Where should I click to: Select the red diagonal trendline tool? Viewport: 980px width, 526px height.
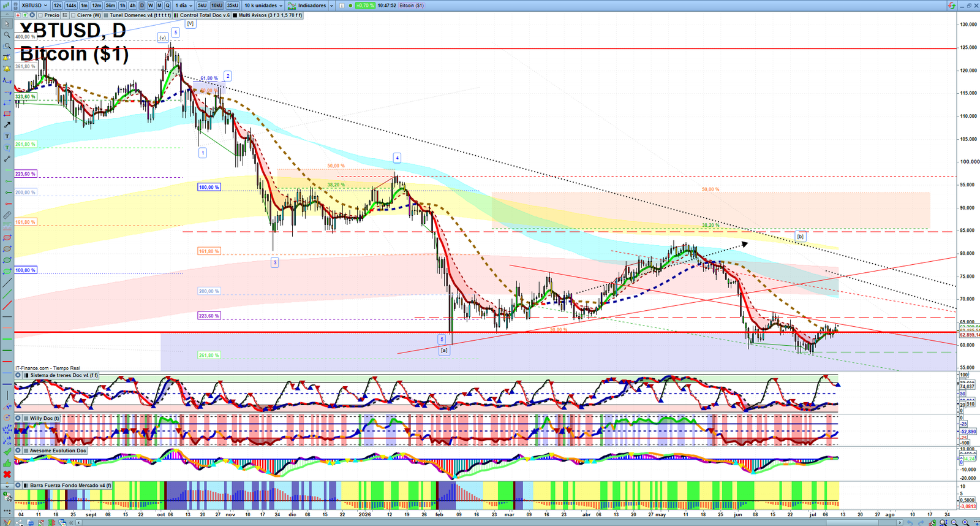(7, 305)
